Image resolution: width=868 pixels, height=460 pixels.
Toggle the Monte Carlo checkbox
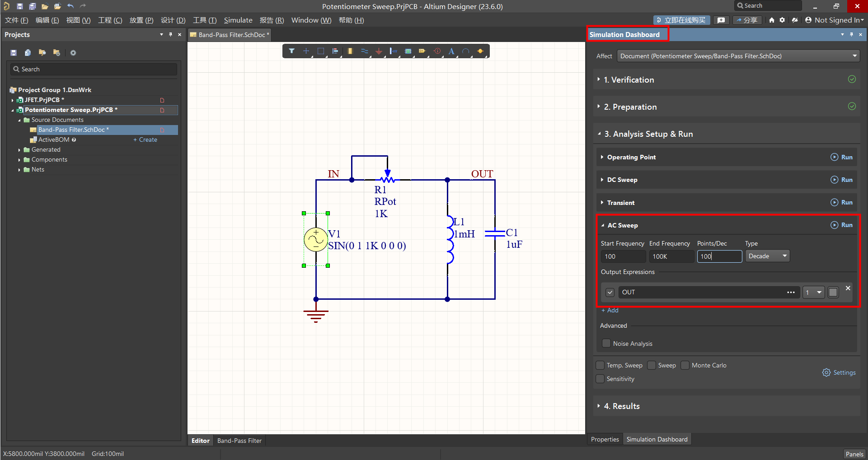pyautogui.click(x=685, y=365)
